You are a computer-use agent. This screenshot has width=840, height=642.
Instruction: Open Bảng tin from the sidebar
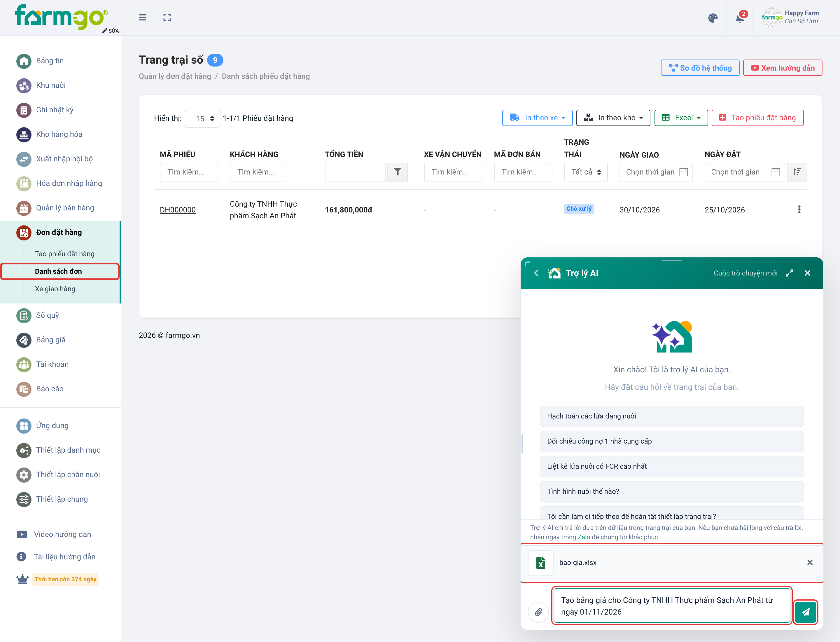point(50,61)
